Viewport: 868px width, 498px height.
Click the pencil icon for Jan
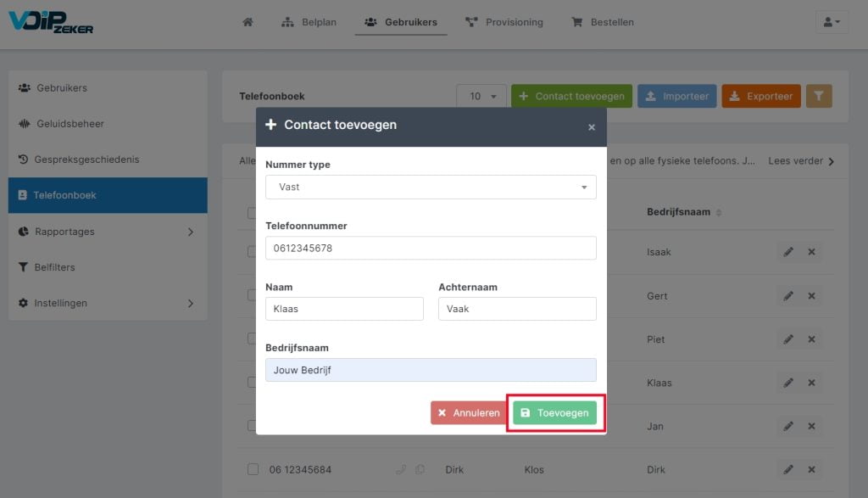click(x=788, y=426)
